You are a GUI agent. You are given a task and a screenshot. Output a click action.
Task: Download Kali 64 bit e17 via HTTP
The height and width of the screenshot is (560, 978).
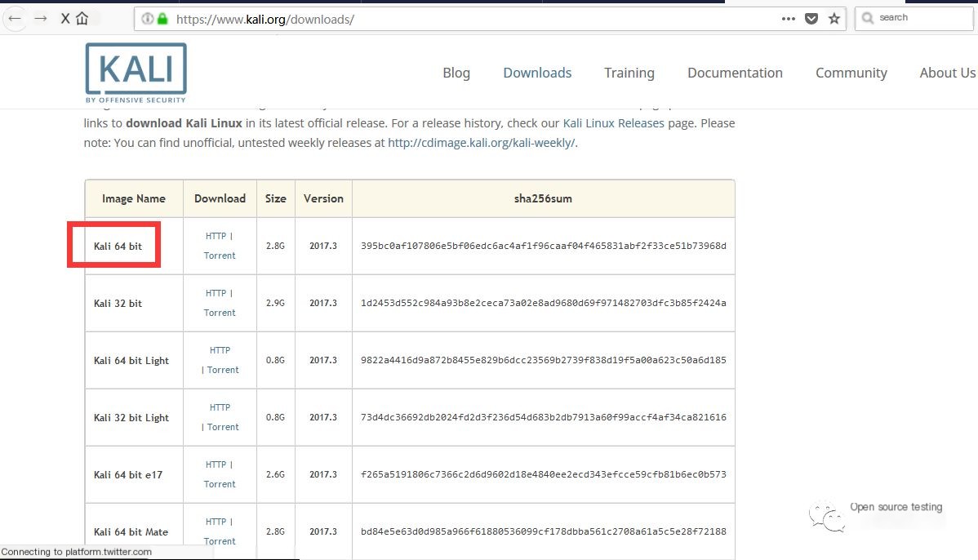(x=216, y=464)
